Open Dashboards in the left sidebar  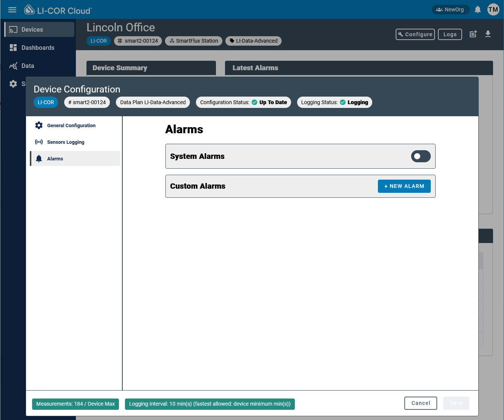pos(39,48)
